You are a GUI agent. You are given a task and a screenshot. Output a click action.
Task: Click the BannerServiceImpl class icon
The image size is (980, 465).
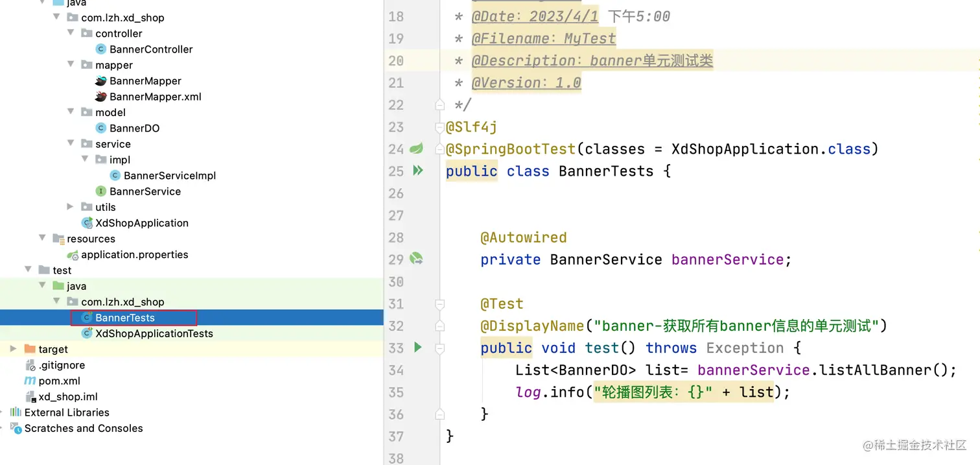(x=115, y=176)
